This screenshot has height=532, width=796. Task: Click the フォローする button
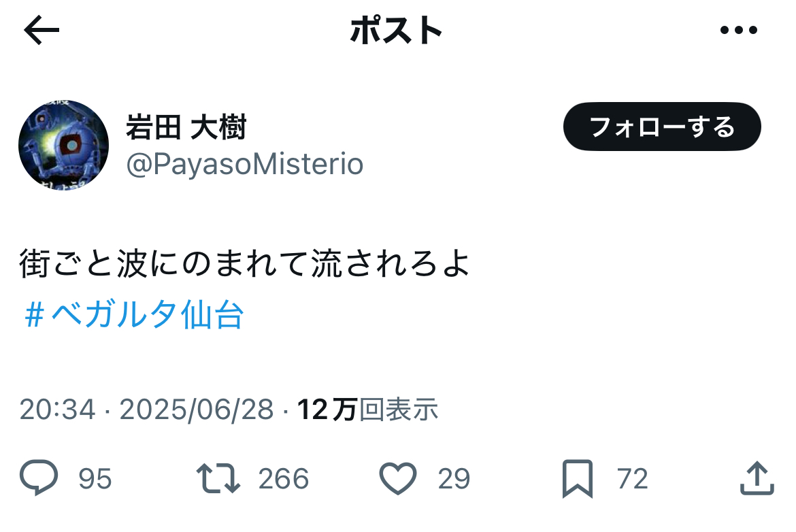pos(662,127)
